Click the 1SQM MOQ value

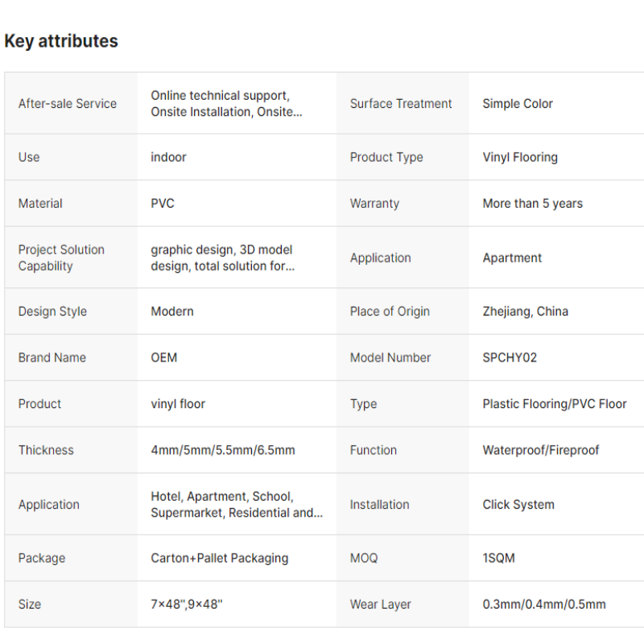pyautogui.click(x=498, y=558)
